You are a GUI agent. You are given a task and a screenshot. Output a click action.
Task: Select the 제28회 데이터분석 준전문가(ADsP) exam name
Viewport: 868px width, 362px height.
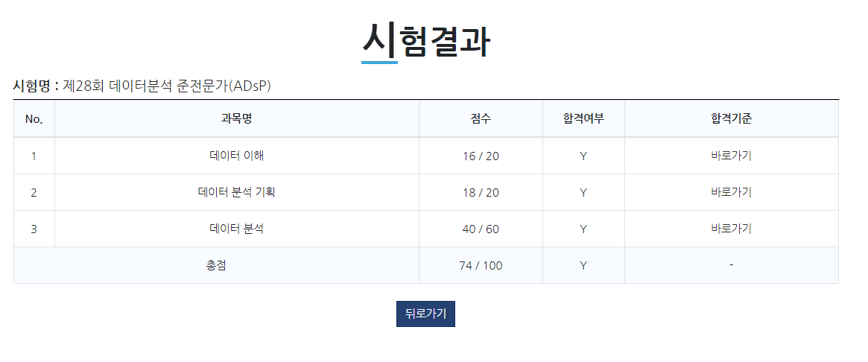pyautogui.click(x=167, y=86)
